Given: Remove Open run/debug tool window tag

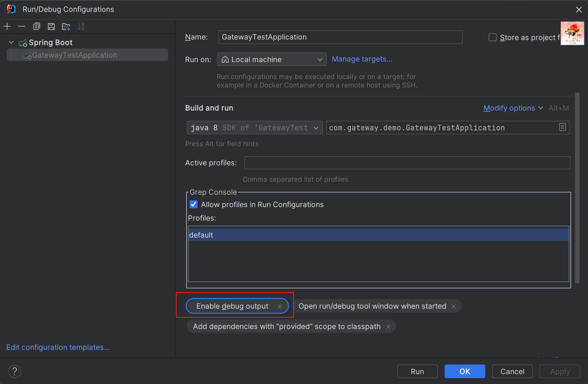Looking at the screenshot, I should [x=453, y=306].
